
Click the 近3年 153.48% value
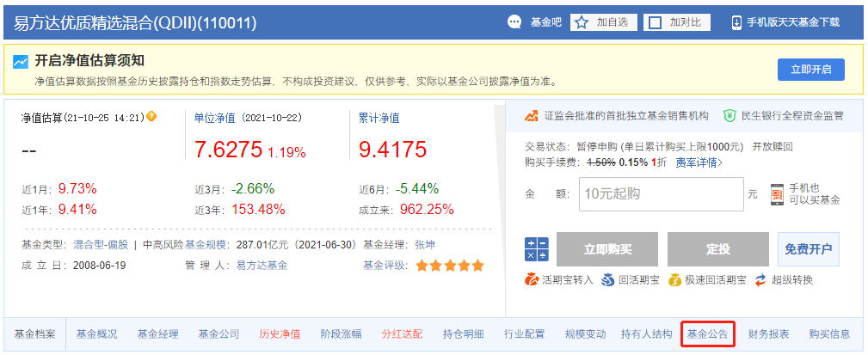coord(258,210)
